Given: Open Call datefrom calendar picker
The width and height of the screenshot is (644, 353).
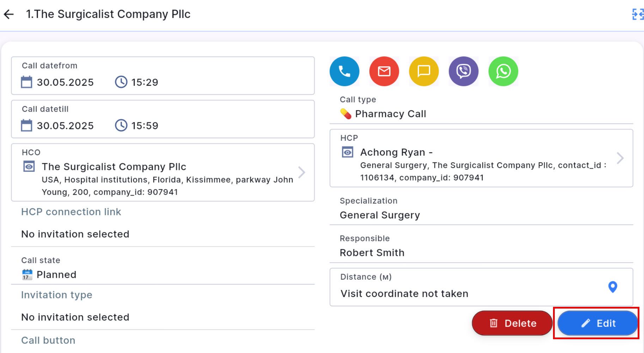Looking at the screenshot, I should tap(26, 82).
